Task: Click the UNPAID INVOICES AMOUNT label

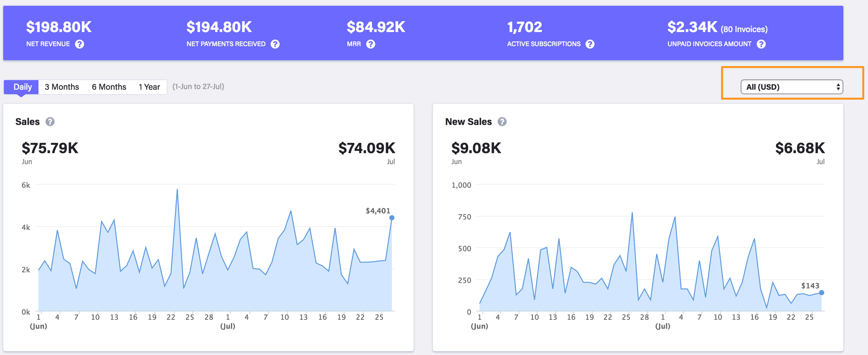Action: pyautogui.click(x=709, y=44)
